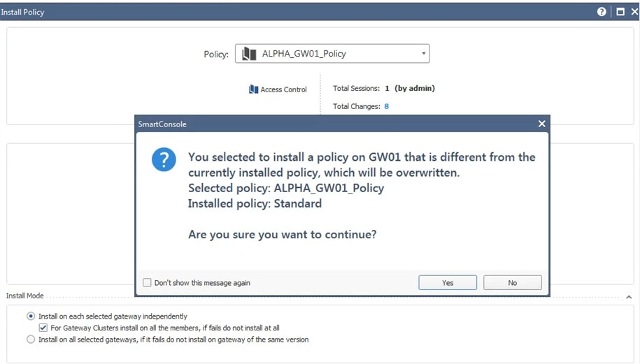This screenshot has width=640, height=364.
Task: Close the SmartConsole dialog
Action: click(x=541, y=124)
